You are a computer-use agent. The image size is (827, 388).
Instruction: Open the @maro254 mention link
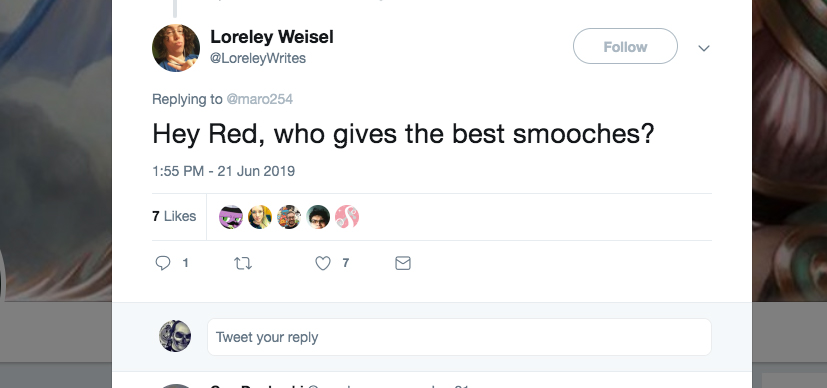[259, 99]
